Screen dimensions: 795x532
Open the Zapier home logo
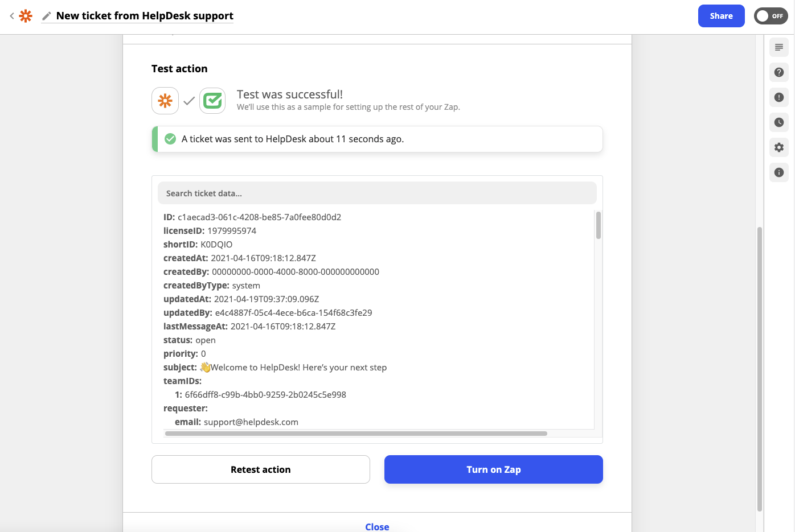pos(26,16)
